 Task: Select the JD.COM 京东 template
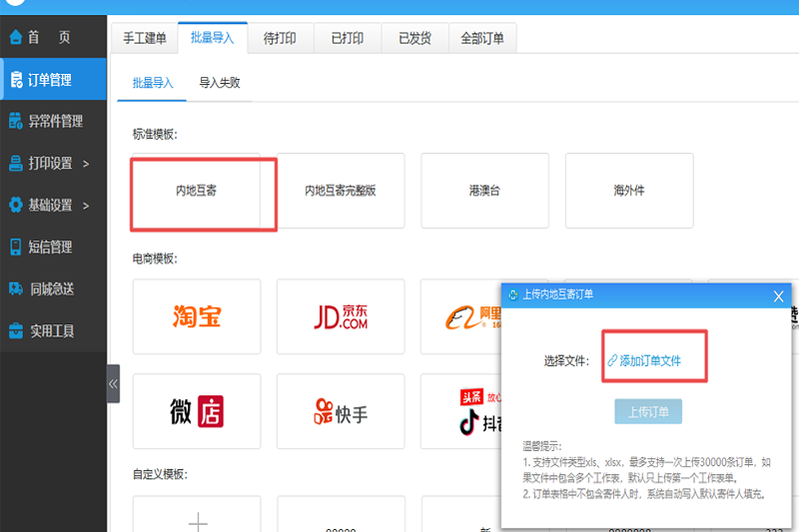coord(341,316)
